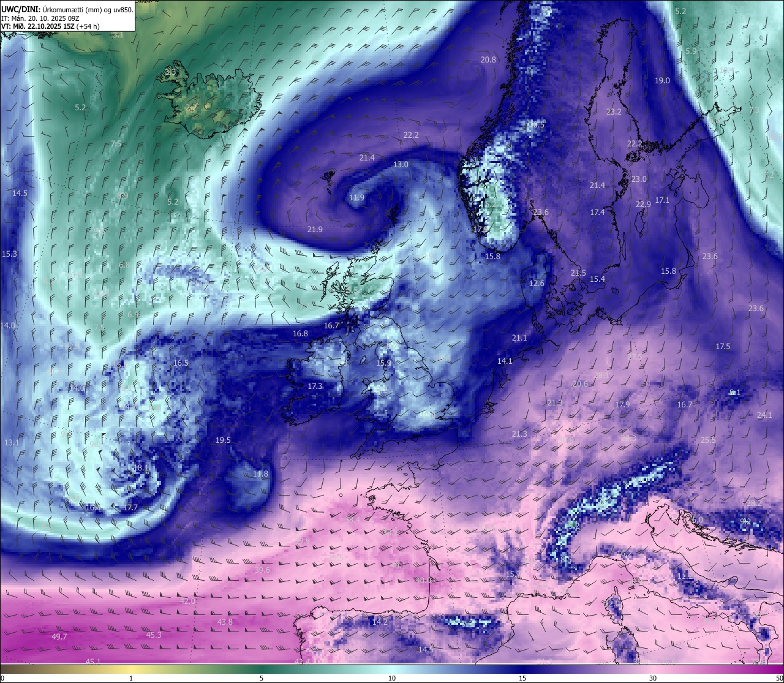The height and width of the screenshot is (683, 784).
Task: Click the 20.8 value label
Action: tap(488, 59)
